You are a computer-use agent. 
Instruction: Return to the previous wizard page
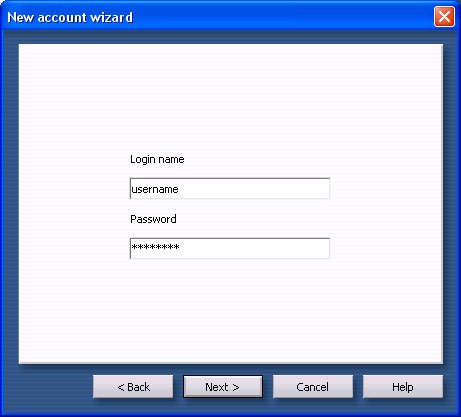click(x=133, y=387)
